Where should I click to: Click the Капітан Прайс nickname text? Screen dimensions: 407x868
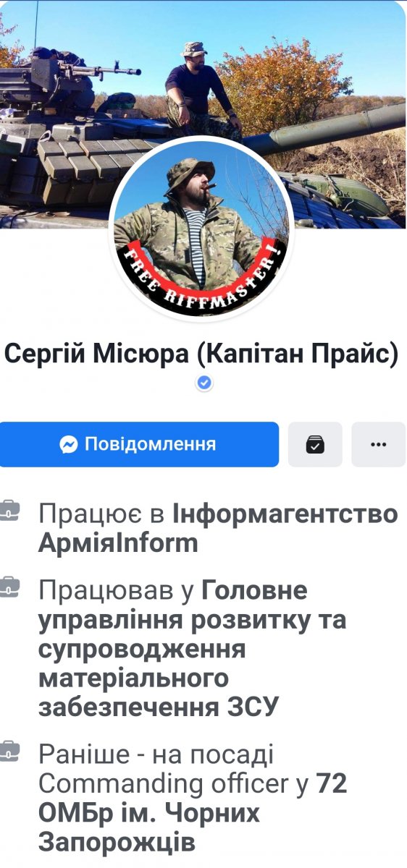point(298,356)
